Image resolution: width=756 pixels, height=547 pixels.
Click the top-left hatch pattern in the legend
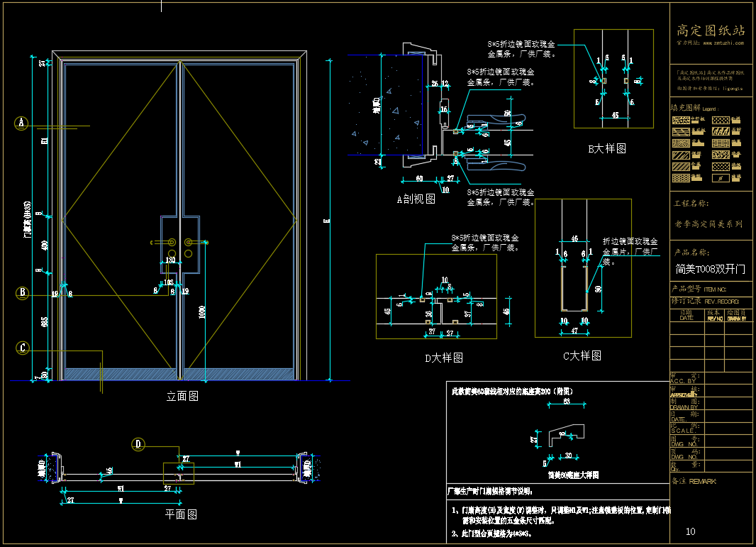click(679, 121)
